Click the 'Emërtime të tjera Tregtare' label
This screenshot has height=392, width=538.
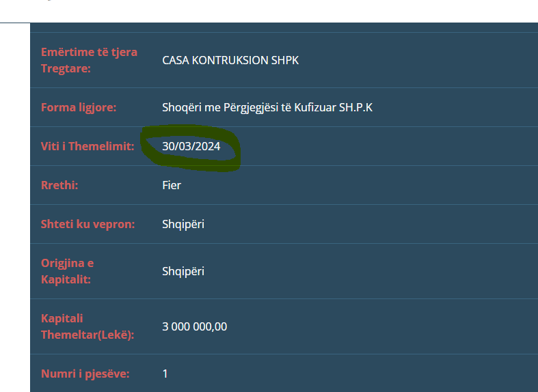coord(89,60)
